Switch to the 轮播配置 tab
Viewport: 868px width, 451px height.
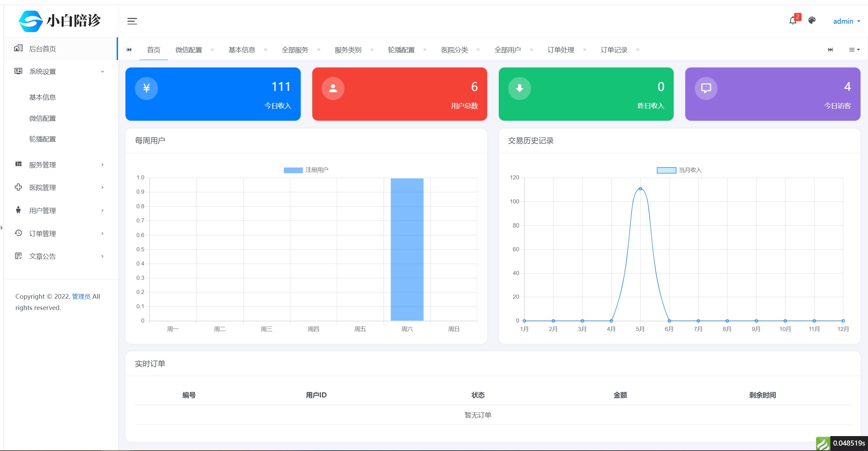[x=401, y=50]
